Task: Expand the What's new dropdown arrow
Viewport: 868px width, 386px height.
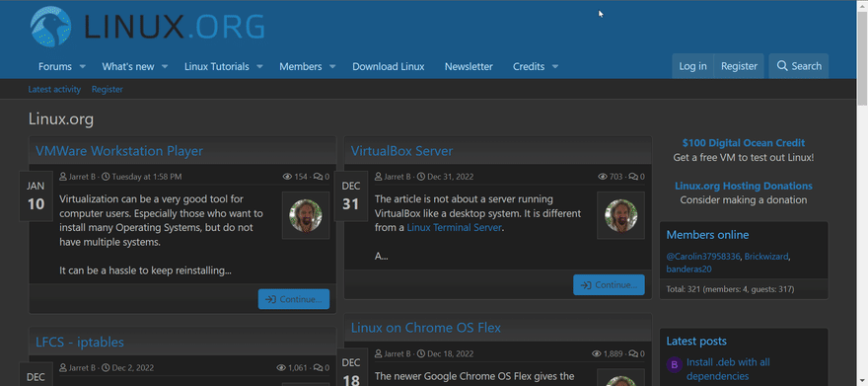Action: click(x=165, y=66)
